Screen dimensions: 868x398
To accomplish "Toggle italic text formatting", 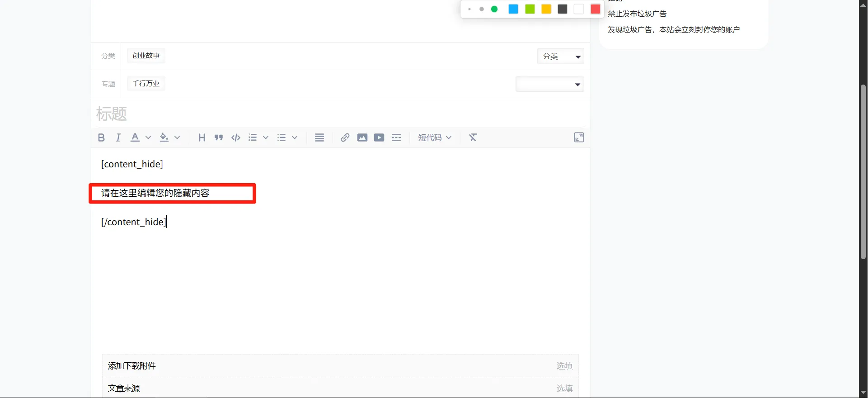I will click(x=118, y=137).
